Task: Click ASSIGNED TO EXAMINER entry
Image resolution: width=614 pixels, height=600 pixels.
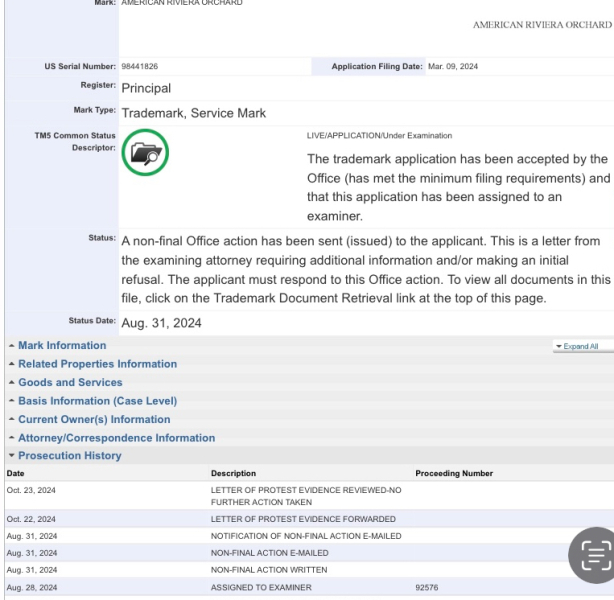Action: [261, 587]
